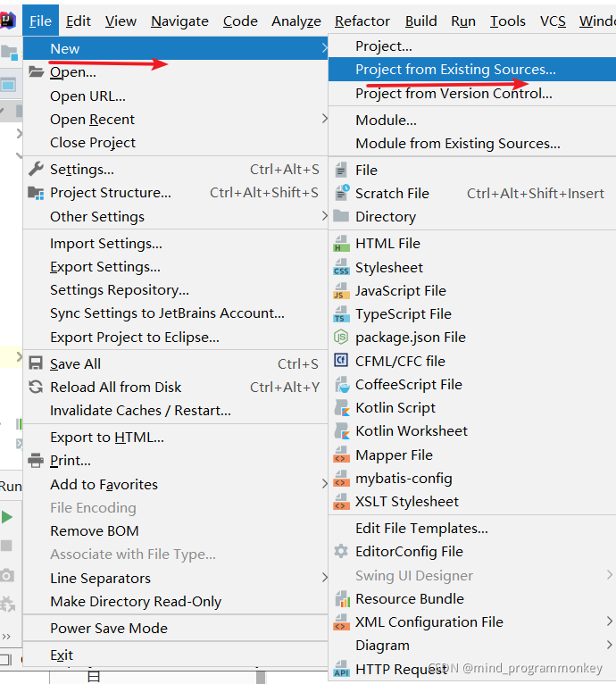Open the Build menu
616x684 pixels.
click(x=421, y=21)
